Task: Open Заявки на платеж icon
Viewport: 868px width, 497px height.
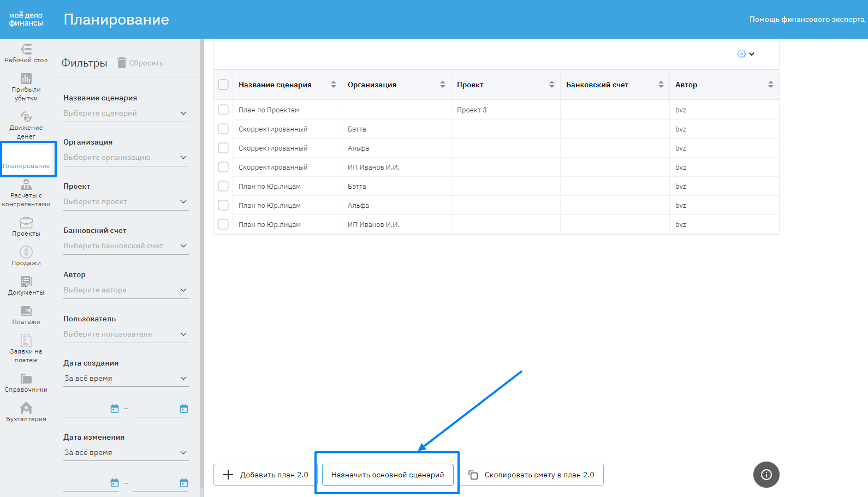Action: (26, 340)
